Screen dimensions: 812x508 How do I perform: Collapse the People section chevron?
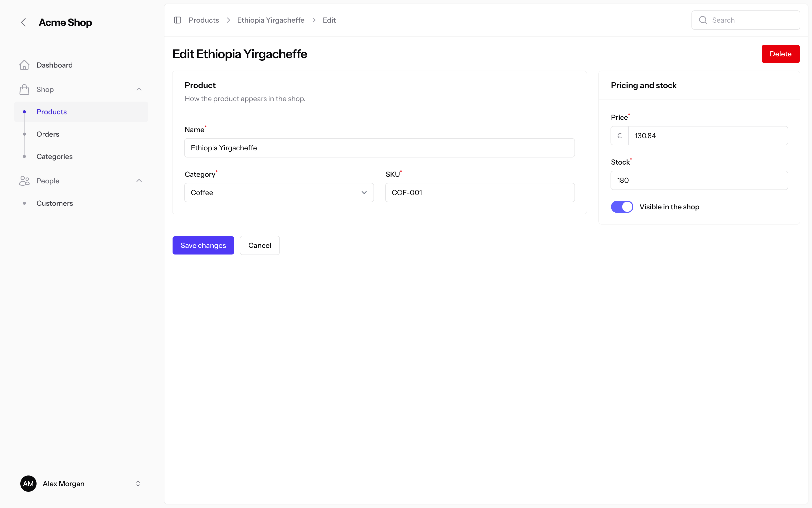pos(139,181)
